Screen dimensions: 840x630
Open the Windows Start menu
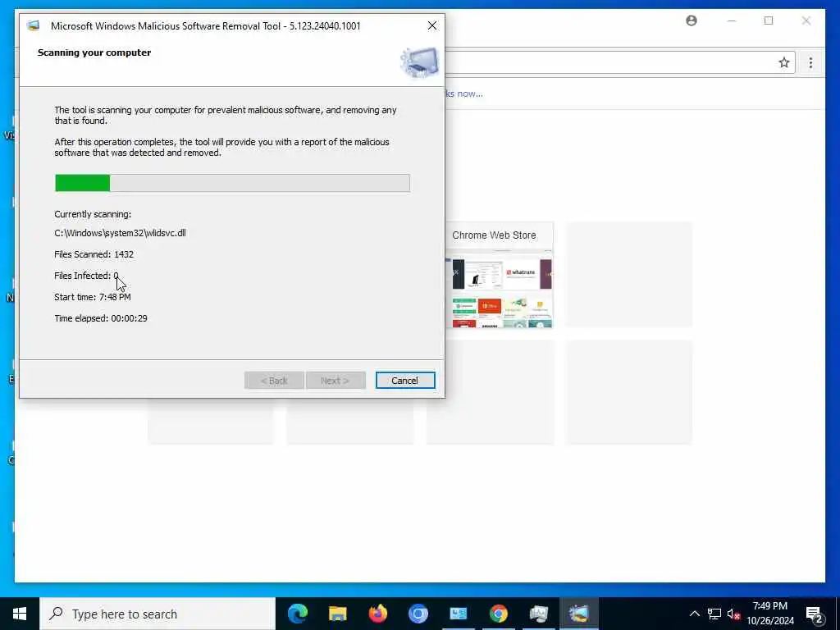[x=20, y=614]
